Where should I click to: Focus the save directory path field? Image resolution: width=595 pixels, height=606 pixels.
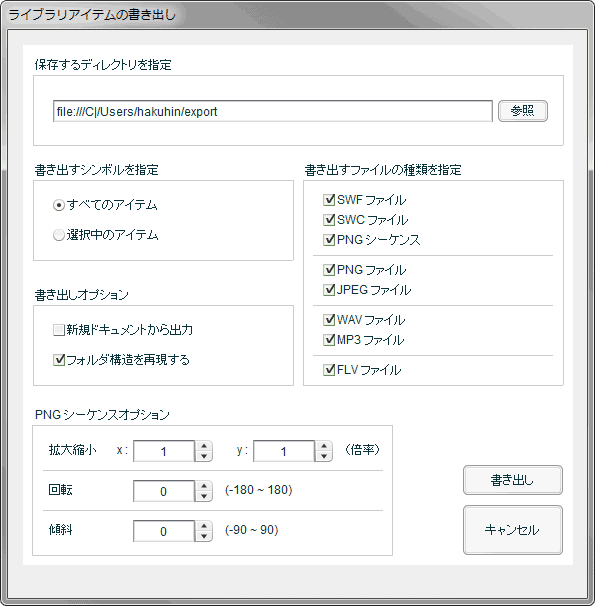coord(273,111)
